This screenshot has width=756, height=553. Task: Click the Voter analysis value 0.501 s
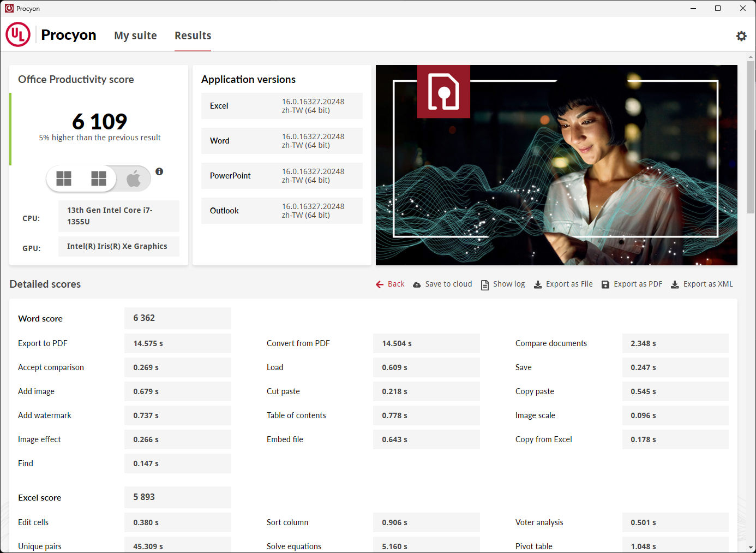pyautogui.click(x=675, y=522)
